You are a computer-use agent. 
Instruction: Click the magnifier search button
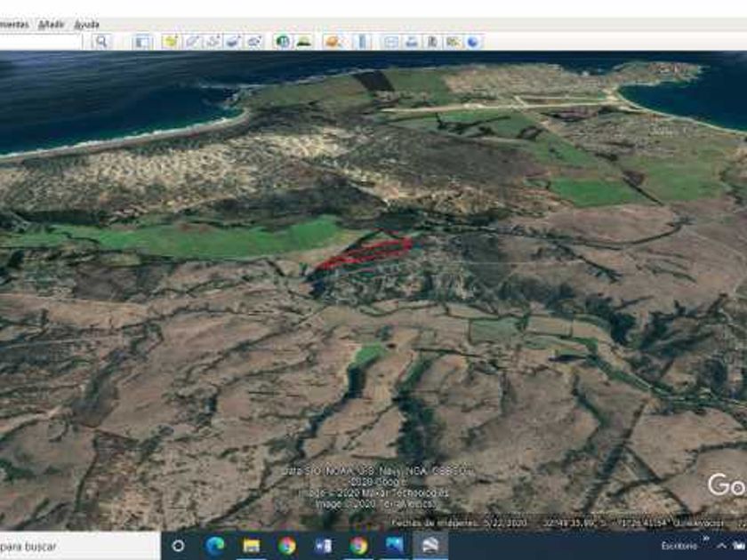coord(101,41)
